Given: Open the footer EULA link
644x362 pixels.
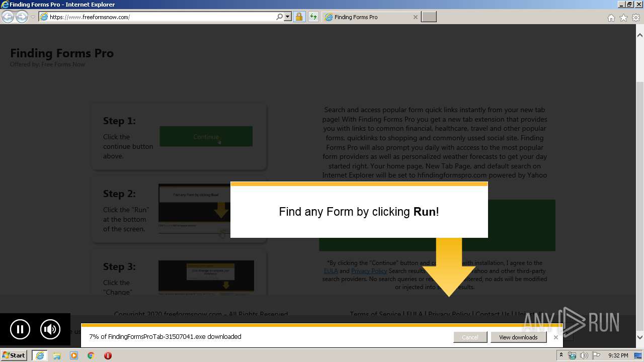Looking at the screenshot, I should (x=415, y=314).
